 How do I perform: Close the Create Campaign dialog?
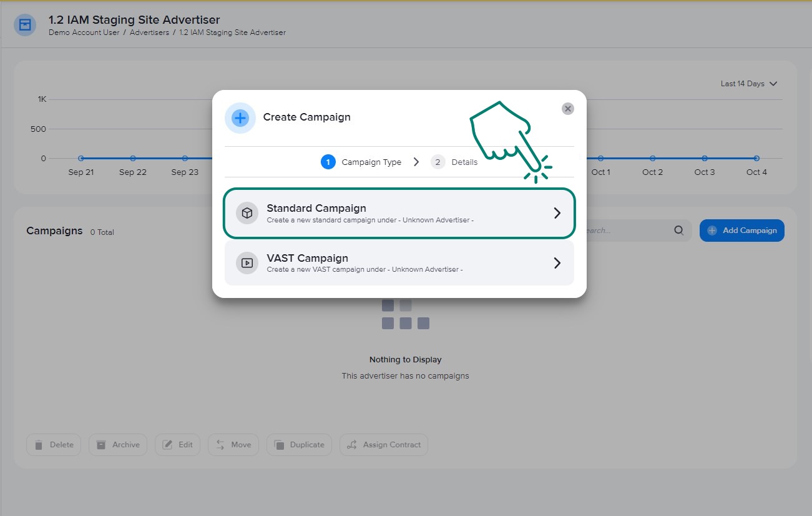point(567,109)
